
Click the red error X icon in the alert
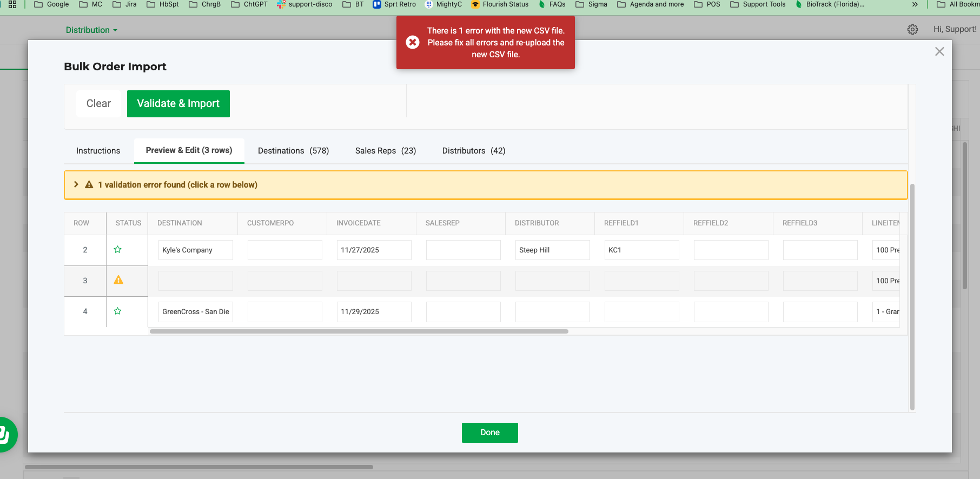pyautogui.click(x=413, y=42)
